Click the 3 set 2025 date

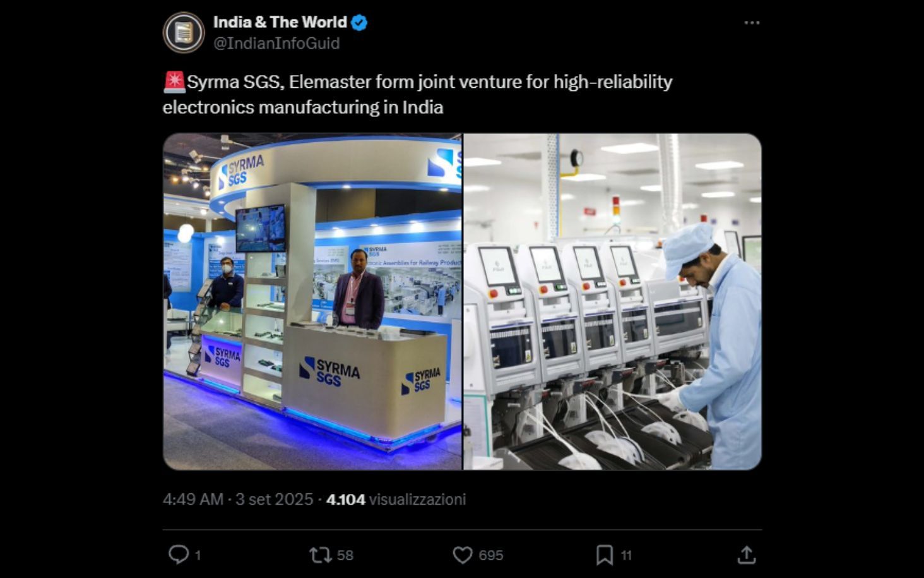coord(274,499)
